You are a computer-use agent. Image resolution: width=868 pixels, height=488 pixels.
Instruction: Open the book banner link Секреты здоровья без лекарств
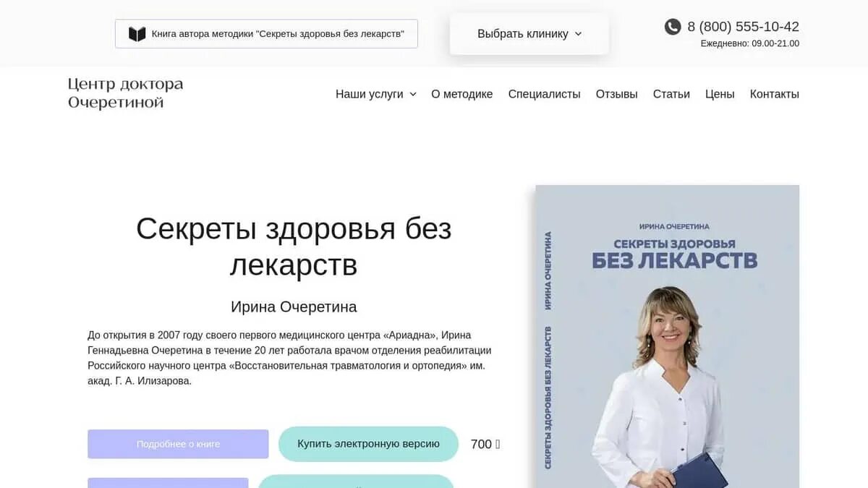266,34
